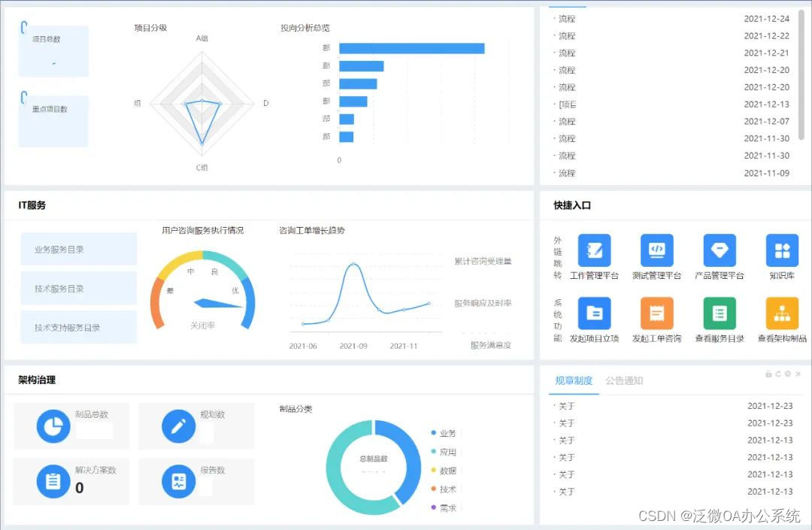Image resolution: width=812 pixels, height=530 pixels.
Task: Click the 项目分级 chart title
Action: click(150, 28)
